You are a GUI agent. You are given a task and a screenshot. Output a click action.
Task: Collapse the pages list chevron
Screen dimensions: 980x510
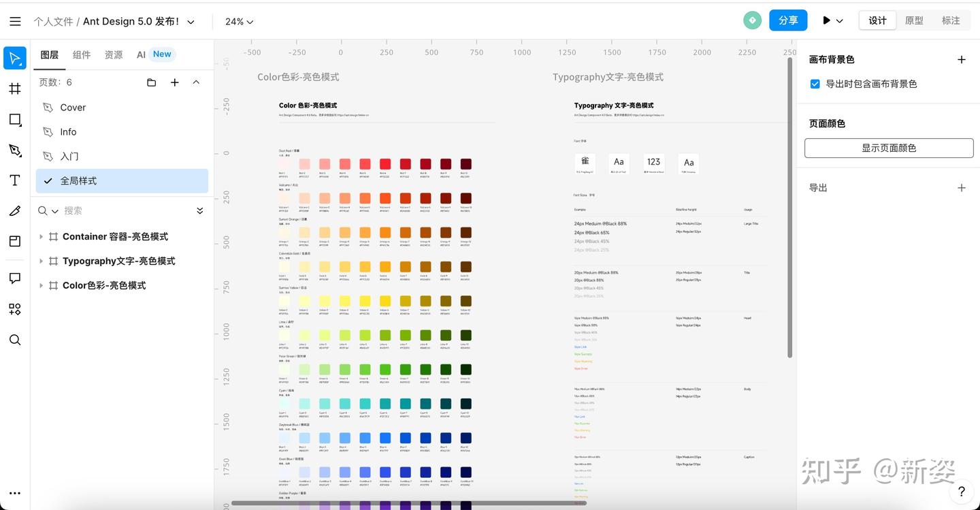pos(196,82)
